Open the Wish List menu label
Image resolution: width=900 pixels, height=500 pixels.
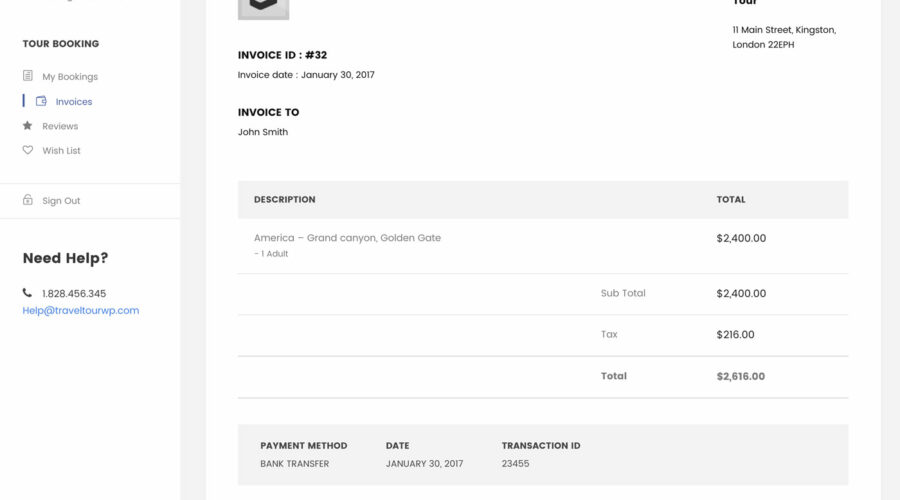point(61,151)
